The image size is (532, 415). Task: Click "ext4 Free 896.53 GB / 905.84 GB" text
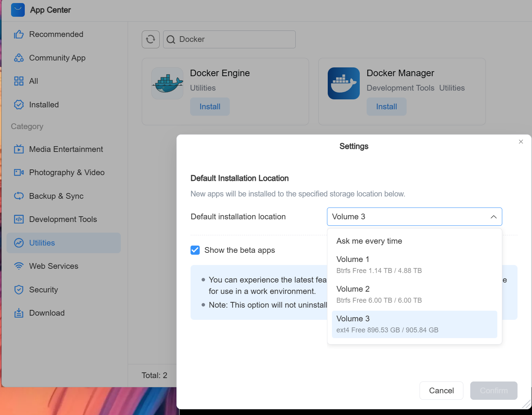[387, 330]
